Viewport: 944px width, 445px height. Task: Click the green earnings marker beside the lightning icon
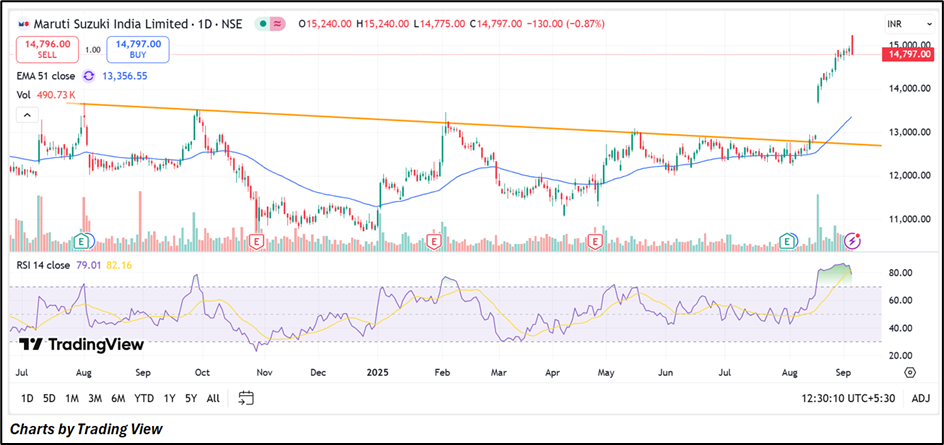coord(787,241)
